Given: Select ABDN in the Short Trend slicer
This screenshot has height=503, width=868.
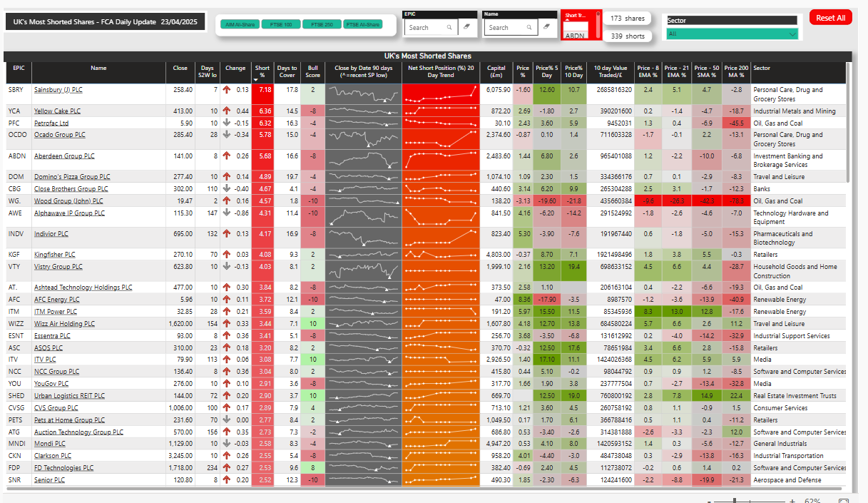Looking at the screenshot, I should click(x=574, y=34).
